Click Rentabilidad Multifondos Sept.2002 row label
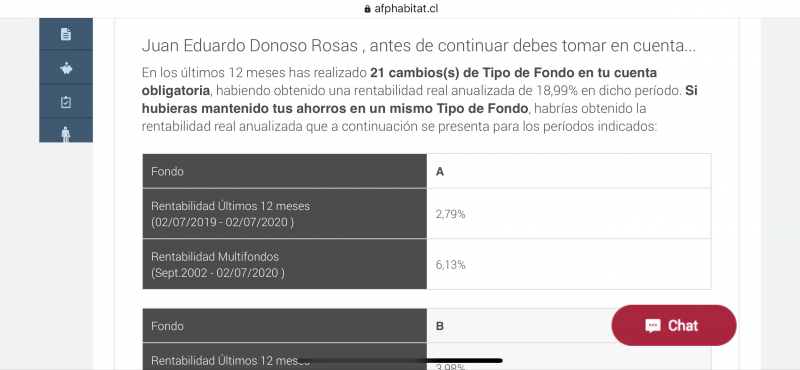The width and height of the screenshot is (800, 370). pos(285,264)
